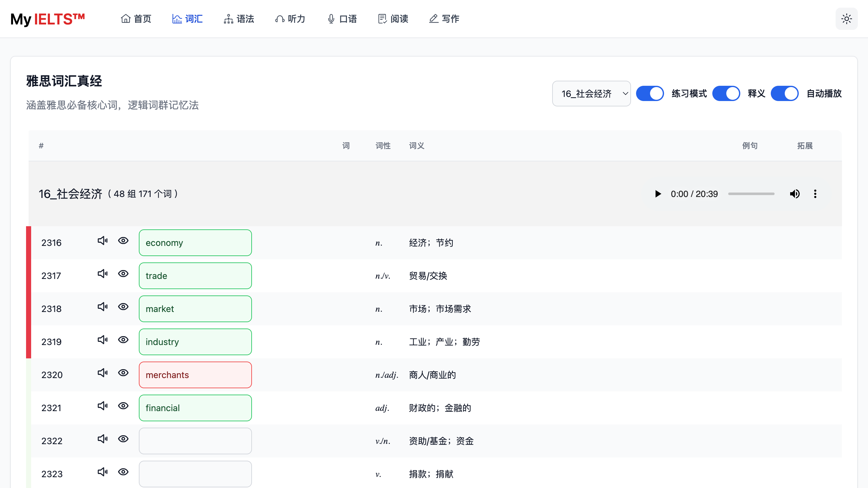Go to 首页 home page
The width and height of the screenshot is (868, 488).
click(136, 19)
